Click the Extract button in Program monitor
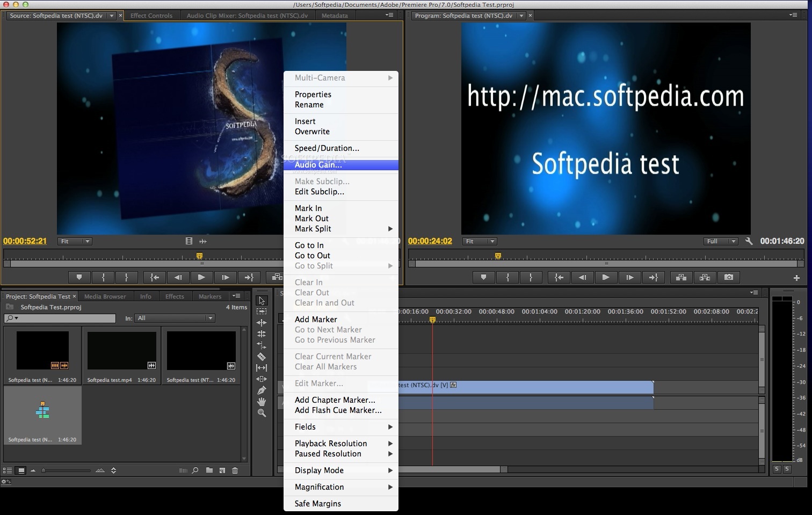 click(x=705, y=278)
